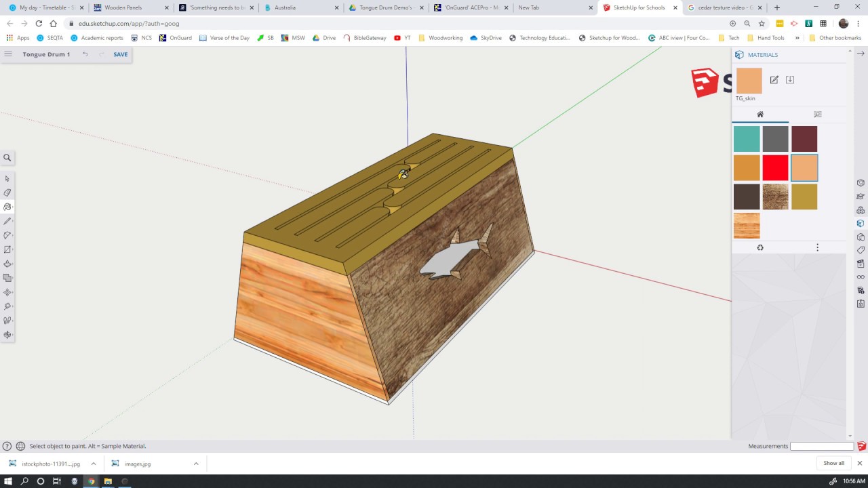Pick the gray color swatch
Viewport: 868px width, 488px height.
click(x=775, y=139)
